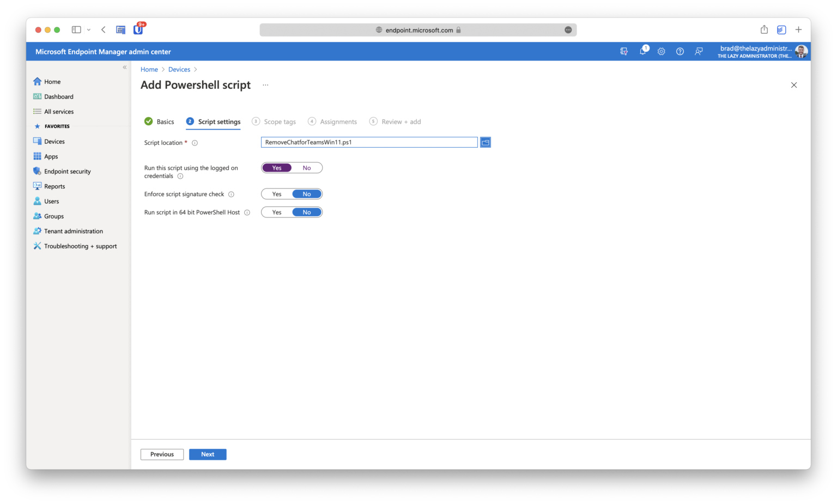This screenshot has width=837, height=504.
Task: Open notifications bell in header
Action: click(x=644, y=51)
